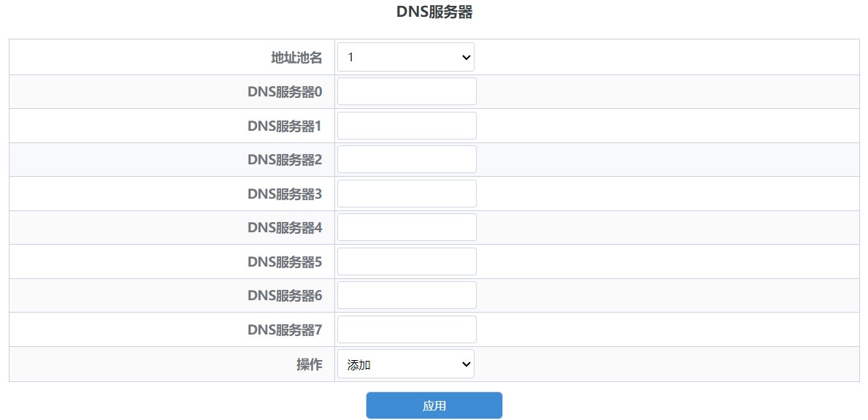The width and height of the screenshot is (868, 420).
Task: Select the DNS服务器2 input field
Action: [407, 159]
